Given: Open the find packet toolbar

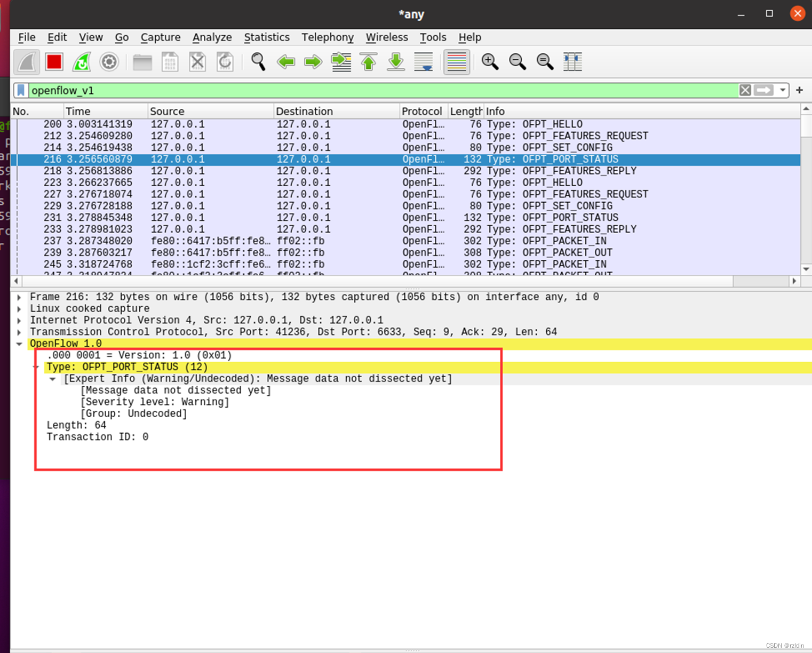Looking at the screenshot, I should 258,62.
